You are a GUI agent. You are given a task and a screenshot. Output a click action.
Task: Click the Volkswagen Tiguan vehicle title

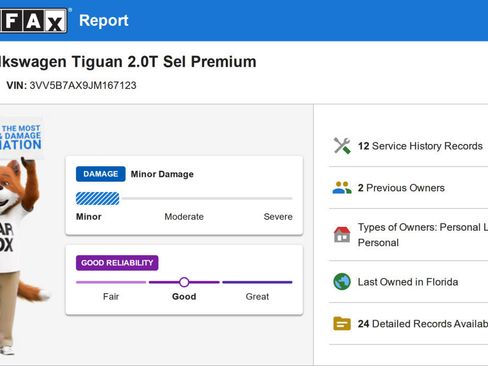pos(128,62)
